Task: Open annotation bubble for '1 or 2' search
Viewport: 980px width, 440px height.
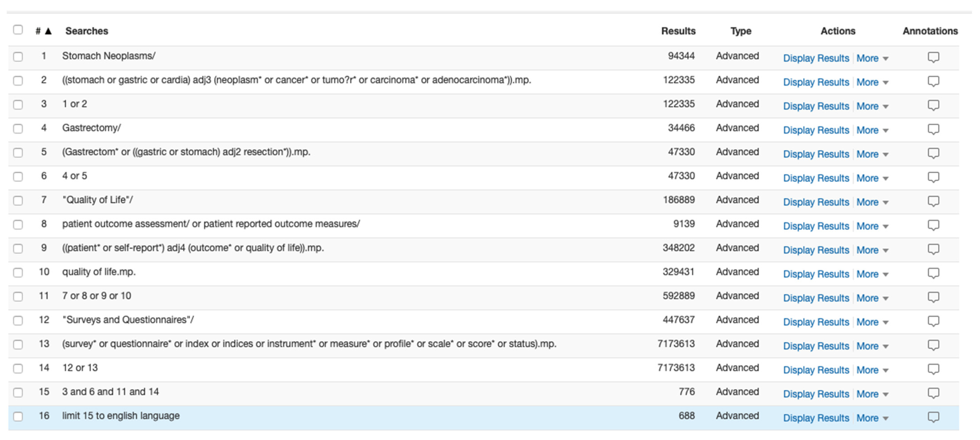Action: (x=933, y=105)
